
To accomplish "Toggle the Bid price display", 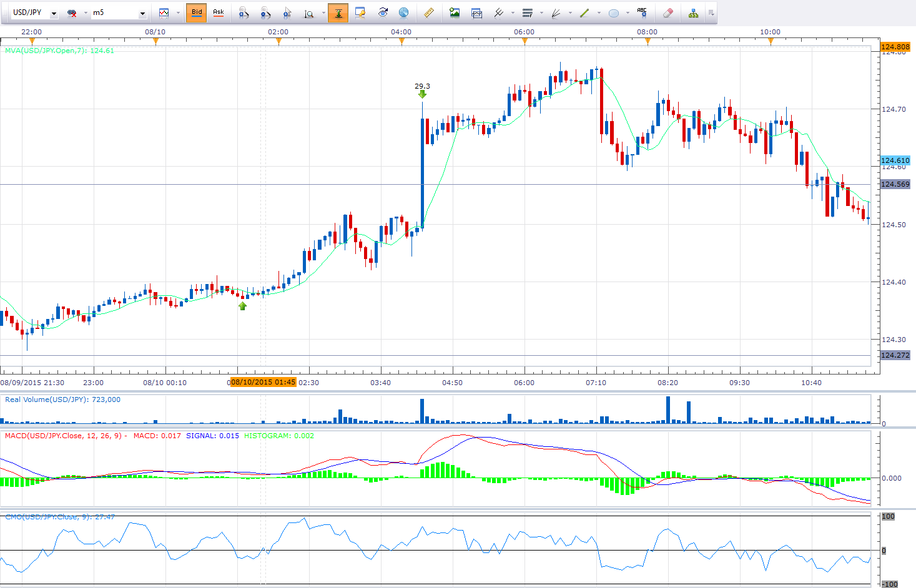I will coord(197,12).
